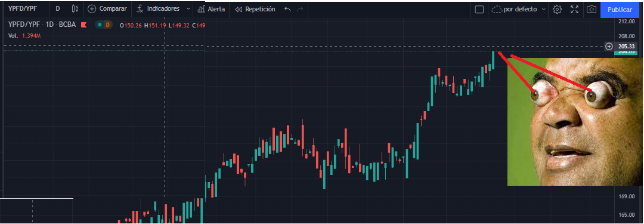644x224 pixels.
Task: Create an Alerta alert
Action: (211, 8)
